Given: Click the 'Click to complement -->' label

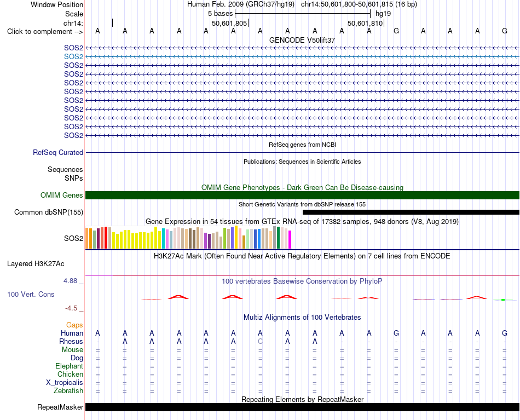Looking at the screenshot, I should pyautogui.click(x=45, y=32).
